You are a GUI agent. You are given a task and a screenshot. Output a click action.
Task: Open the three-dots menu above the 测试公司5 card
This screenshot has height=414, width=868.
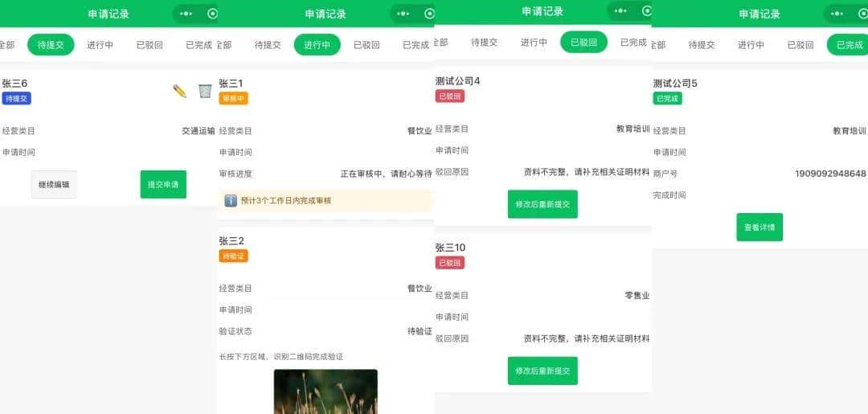[x=837, y=14]
